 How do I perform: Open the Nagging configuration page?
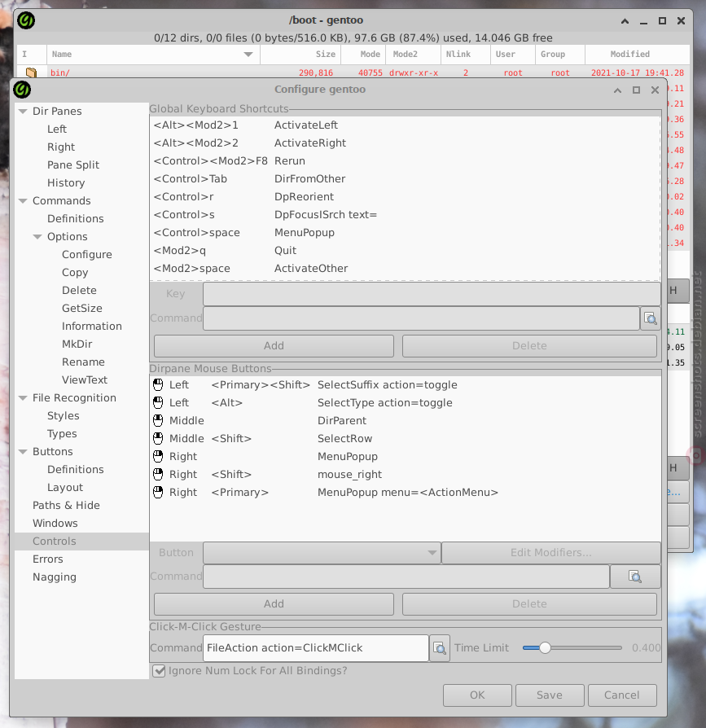pos(55,577)
